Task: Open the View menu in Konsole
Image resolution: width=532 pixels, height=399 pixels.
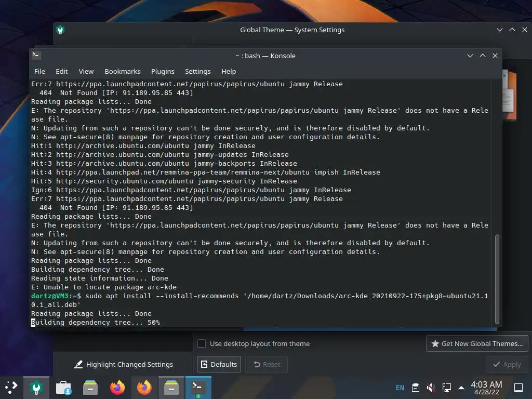Action: pos(86,71)
